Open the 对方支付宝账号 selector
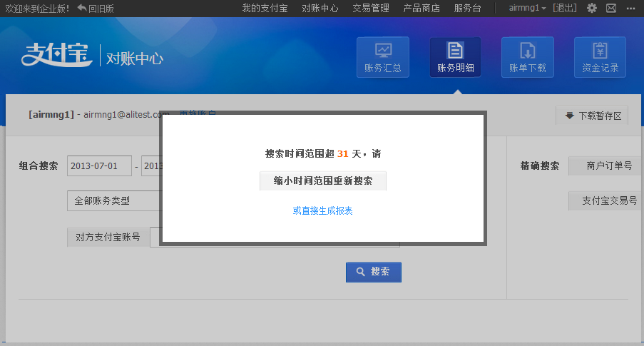 (x=108, y=237)
